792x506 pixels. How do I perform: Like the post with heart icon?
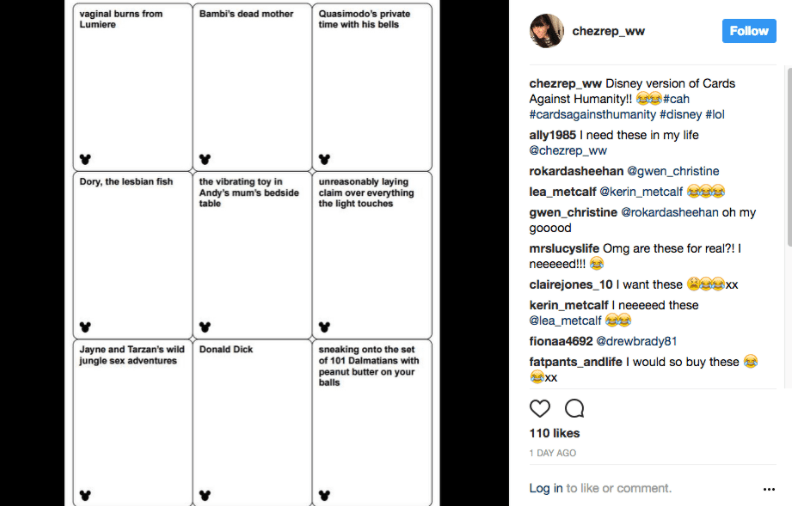pos(540,408)
